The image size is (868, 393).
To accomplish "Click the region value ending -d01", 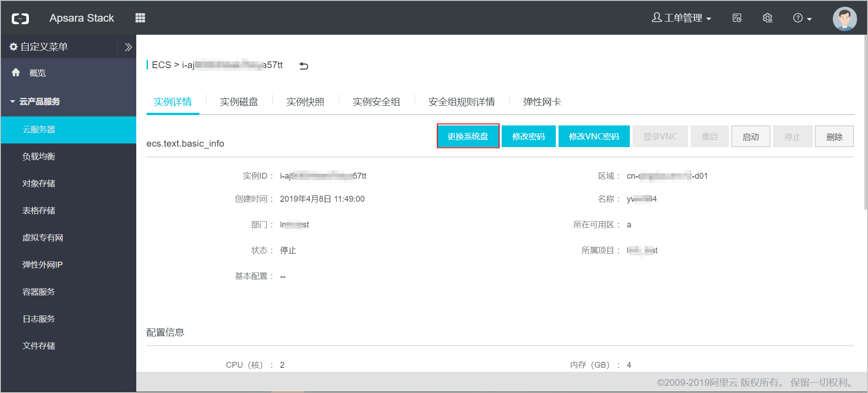I will point(667,176).
